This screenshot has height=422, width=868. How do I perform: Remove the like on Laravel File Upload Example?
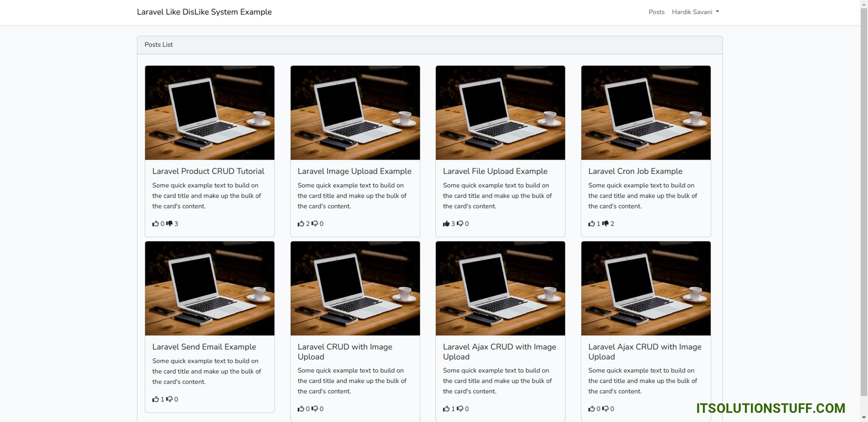click(x=446, y=224)
